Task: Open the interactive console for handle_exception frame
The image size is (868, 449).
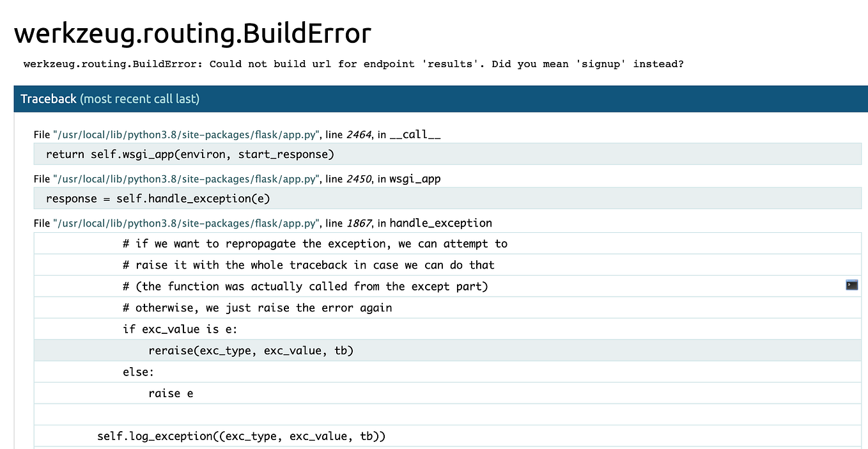Action: (851, 285)
